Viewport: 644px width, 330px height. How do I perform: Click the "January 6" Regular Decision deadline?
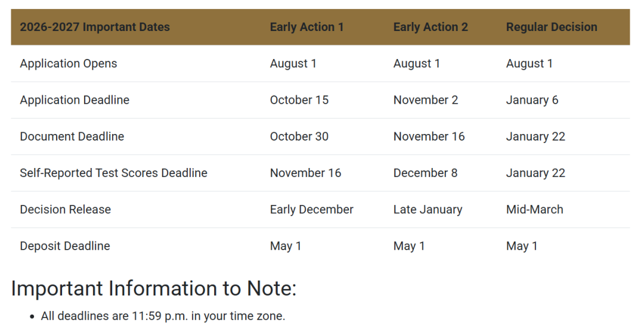click(532, 100)
